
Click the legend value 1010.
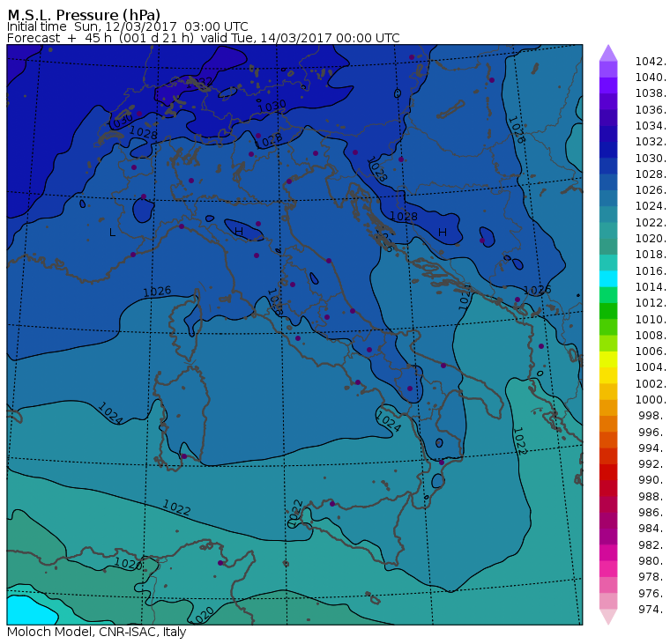tap(651, 319)
